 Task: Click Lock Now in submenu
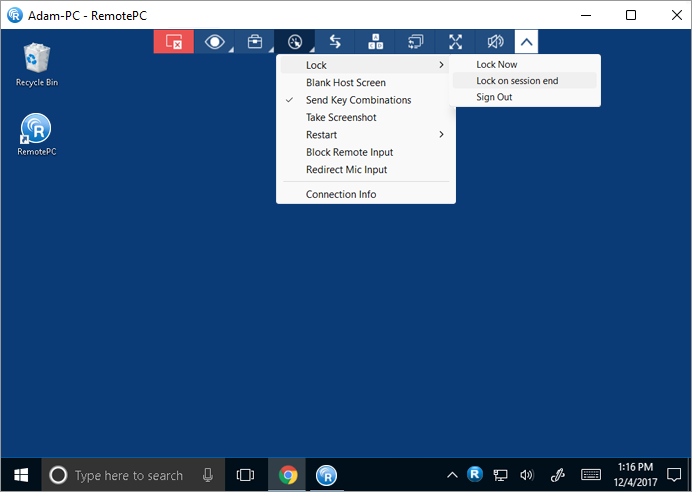click(x=497, y=65)
